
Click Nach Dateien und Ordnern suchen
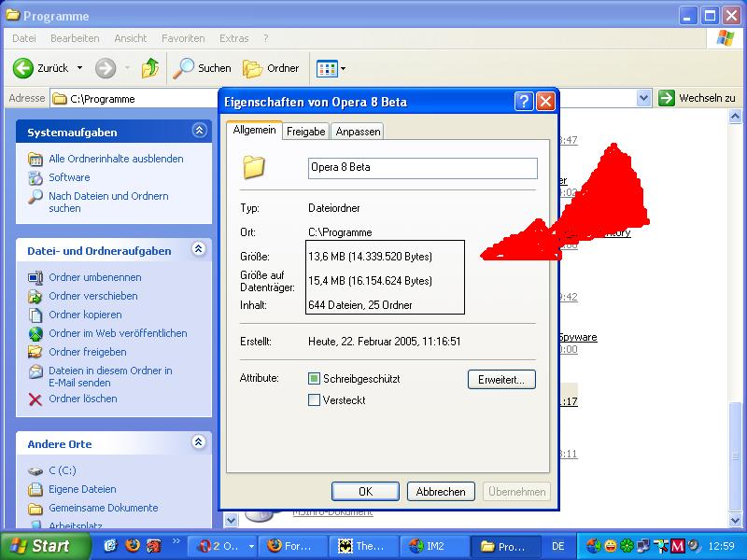[x=108, y=202]
